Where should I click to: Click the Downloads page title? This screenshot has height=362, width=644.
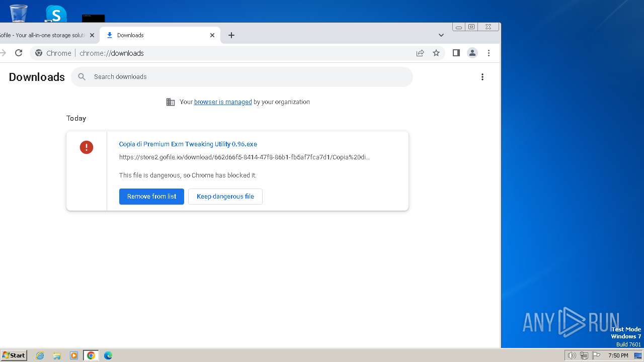(x=37, y=77)
